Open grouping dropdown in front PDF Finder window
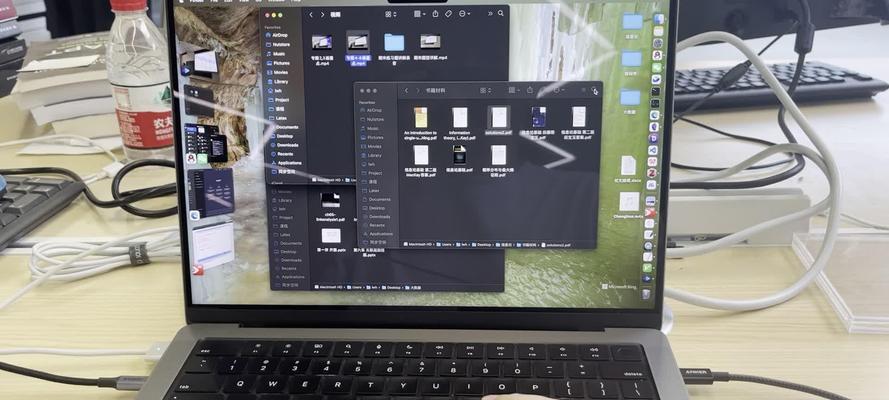The width and height of the screenshot is (889, 400). 513,90
